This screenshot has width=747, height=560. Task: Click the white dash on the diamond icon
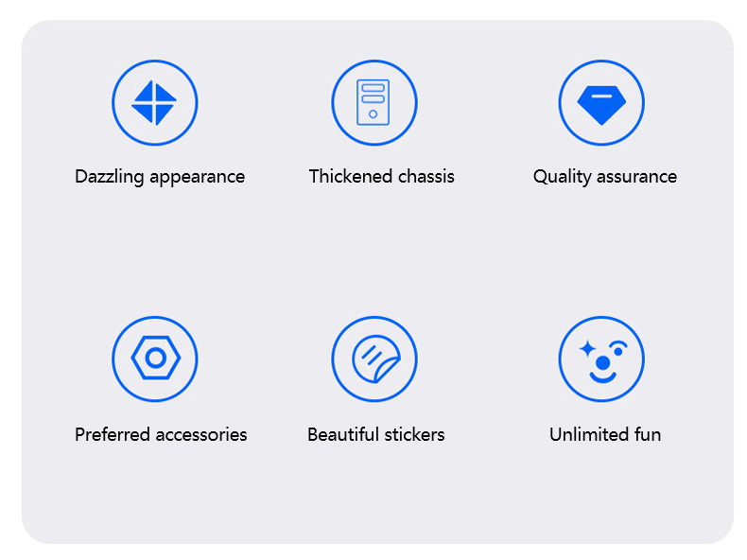click(601, 96)
